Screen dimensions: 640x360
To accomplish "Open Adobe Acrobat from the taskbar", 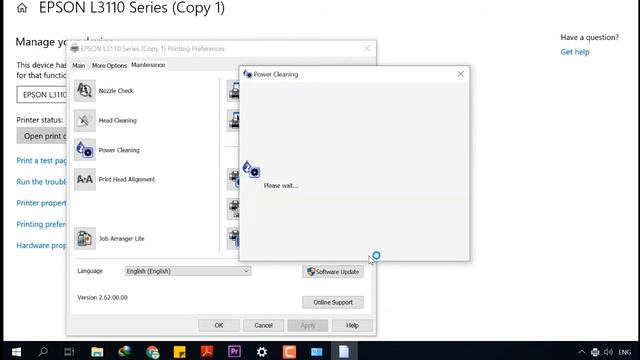I will 207,351.
